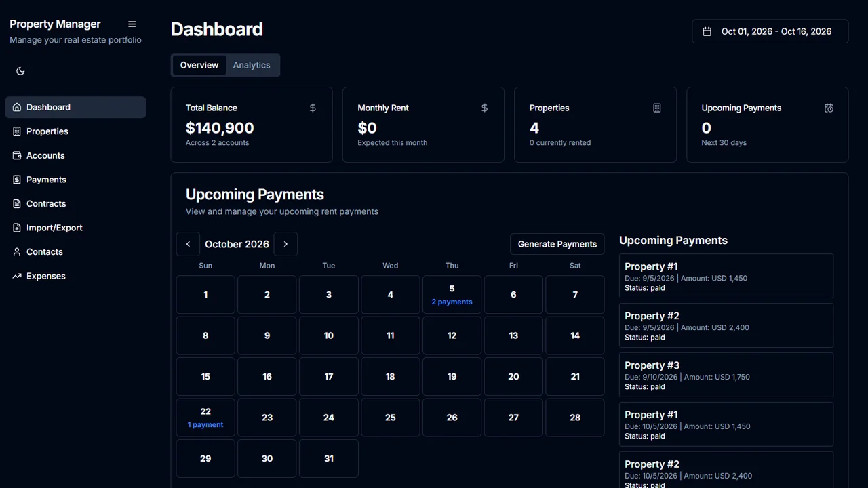Switch to the Overview tab

tap(199, 65)
